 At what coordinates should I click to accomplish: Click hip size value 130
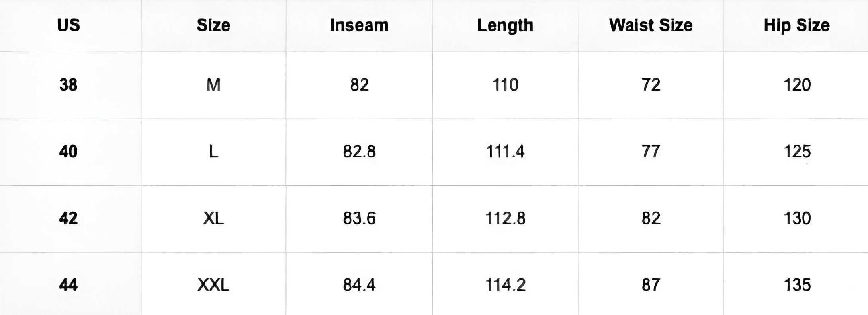click(797, 218)
